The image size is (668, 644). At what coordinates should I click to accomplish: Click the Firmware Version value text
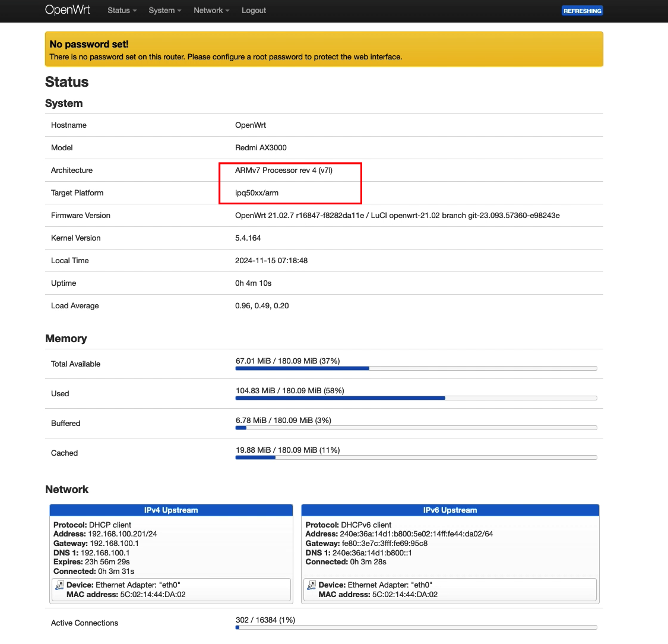[397, 216]
